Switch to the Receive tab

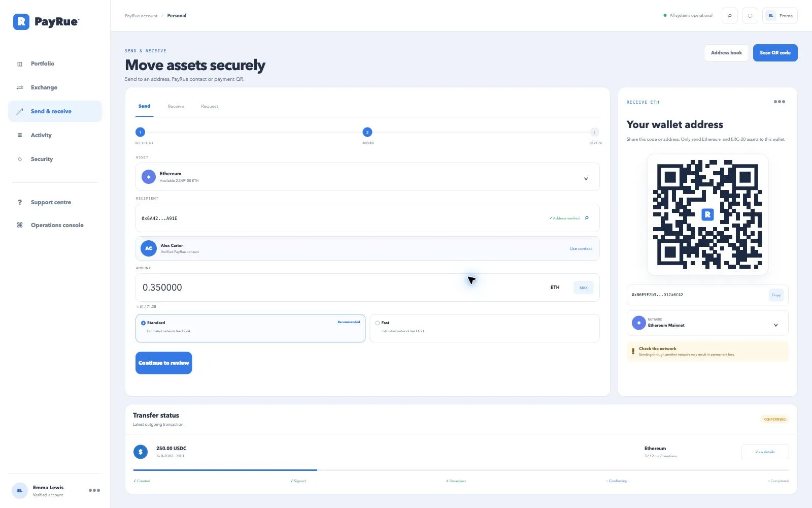[176, 106]
